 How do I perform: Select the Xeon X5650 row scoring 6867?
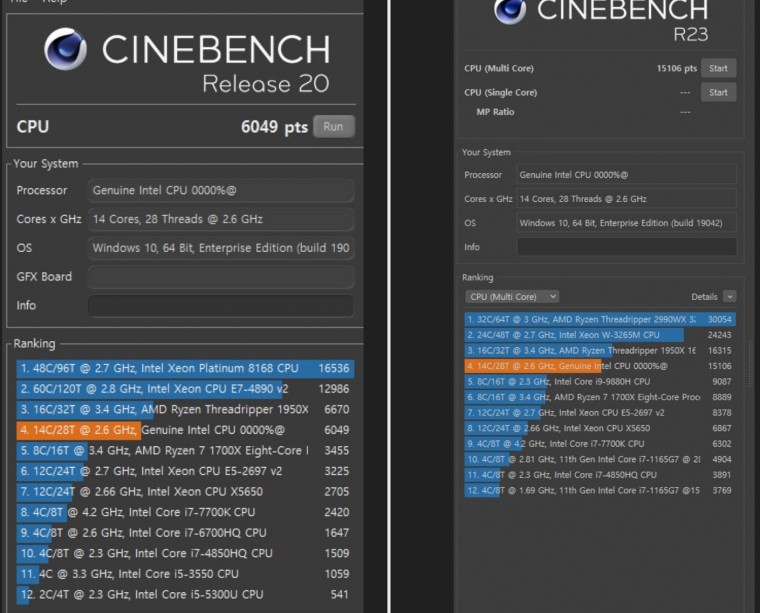pyautogui.click(x=600, y=428)
